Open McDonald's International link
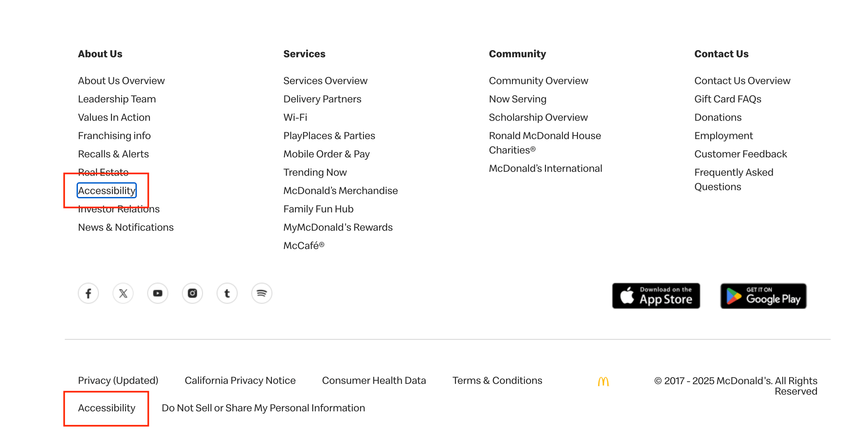 click(x=545, y=169)
